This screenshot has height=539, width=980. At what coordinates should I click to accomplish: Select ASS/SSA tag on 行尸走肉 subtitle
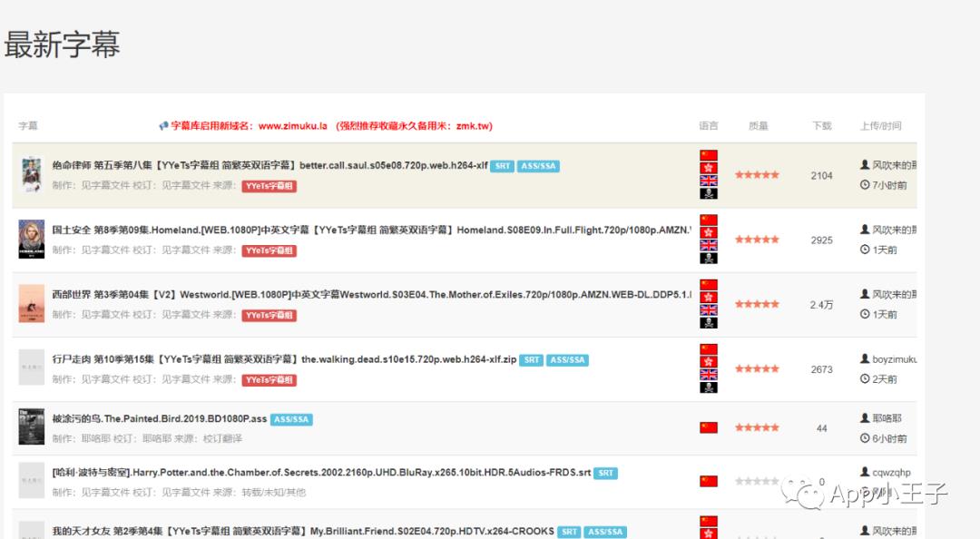(567, 360)
